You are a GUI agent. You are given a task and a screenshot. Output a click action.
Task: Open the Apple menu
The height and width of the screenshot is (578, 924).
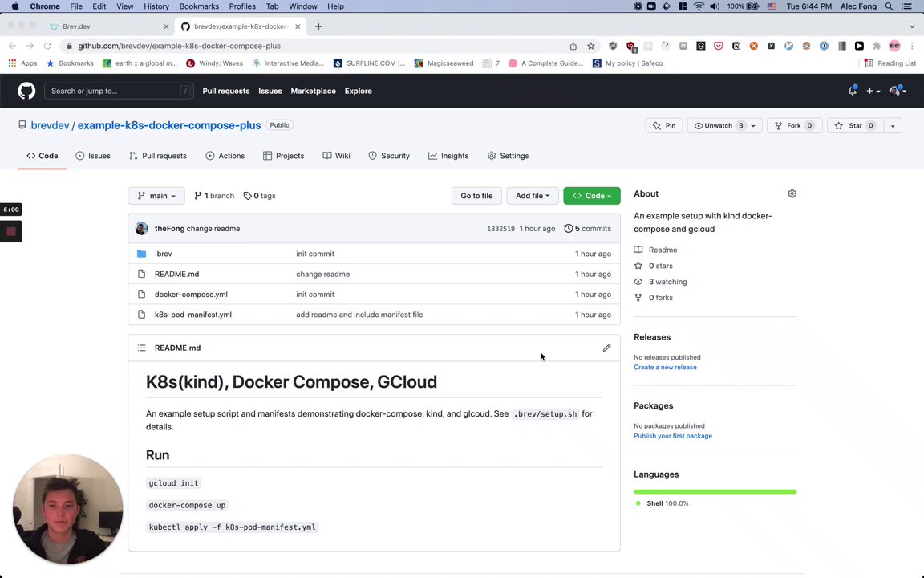(x=15, y=6)
